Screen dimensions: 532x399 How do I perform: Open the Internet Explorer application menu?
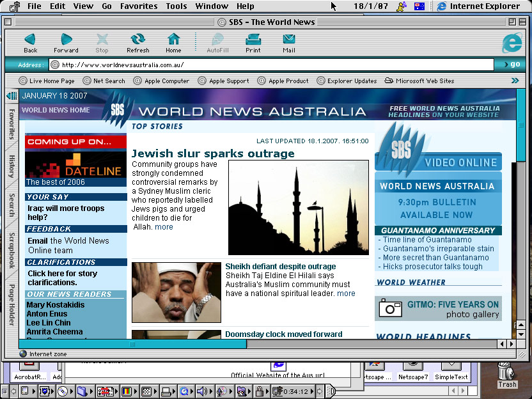479,6
